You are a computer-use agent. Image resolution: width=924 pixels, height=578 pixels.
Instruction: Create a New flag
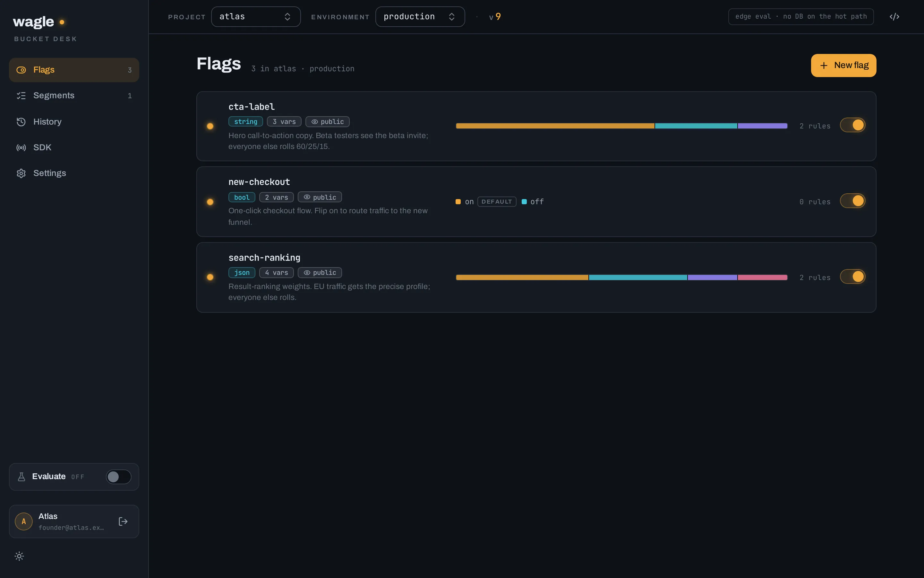tap(843, 66)
